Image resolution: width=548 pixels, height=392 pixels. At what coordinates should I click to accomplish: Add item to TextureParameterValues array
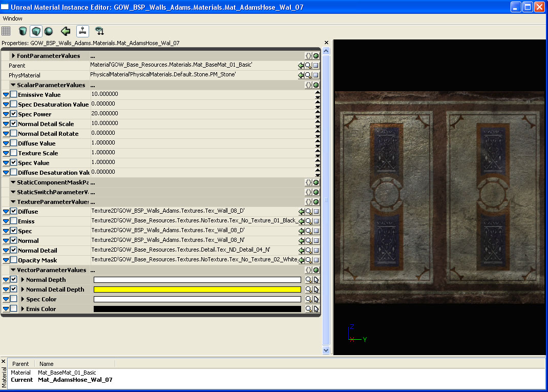(316, 202)
